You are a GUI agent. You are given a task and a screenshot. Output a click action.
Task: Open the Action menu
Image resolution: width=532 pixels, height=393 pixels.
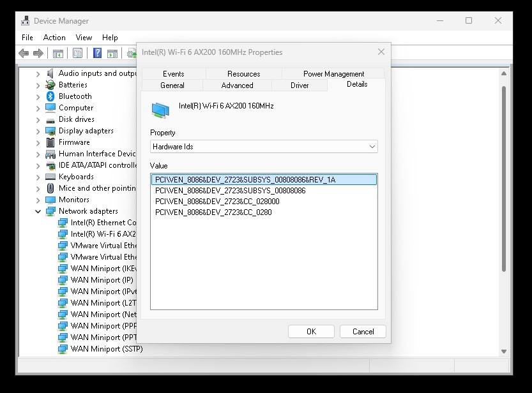(54, 38)
